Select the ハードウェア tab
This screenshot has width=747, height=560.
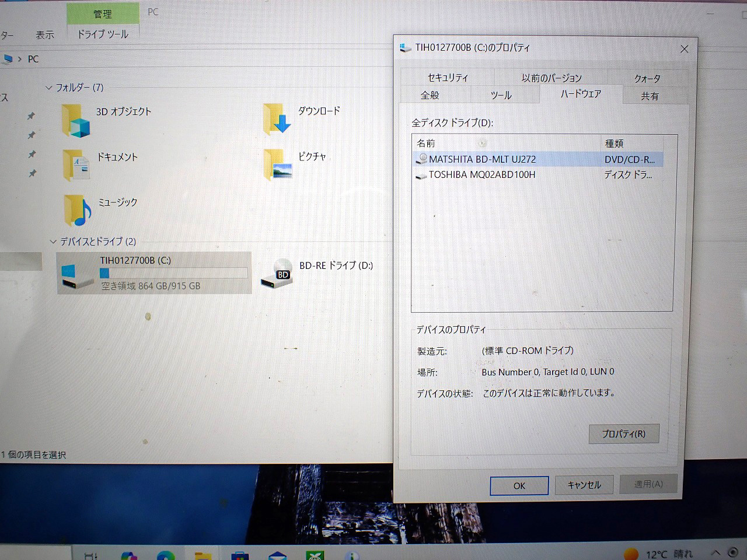coord(581,94)
